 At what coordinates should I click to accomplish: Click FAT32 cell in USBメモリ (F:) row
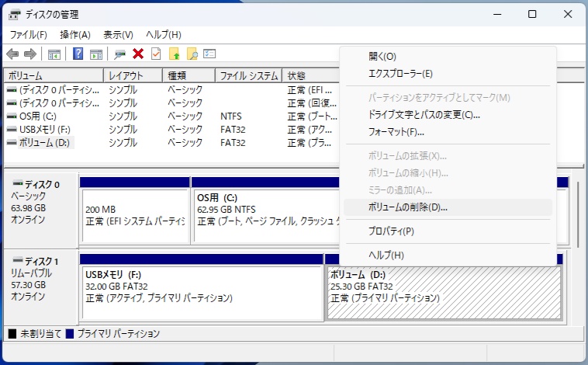[x=233, y=129]
